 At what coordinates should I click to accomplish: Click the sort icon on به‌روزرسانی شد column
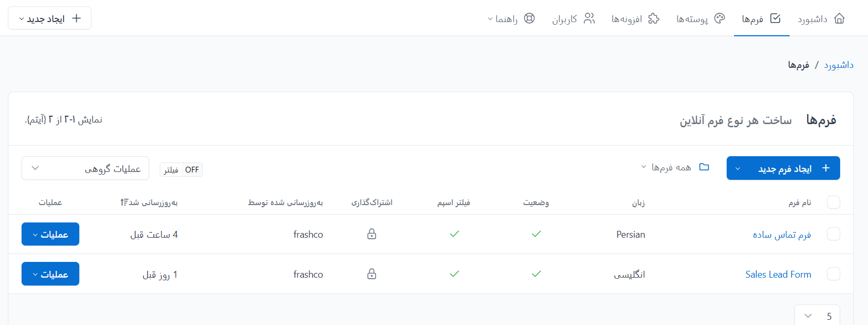[x=124, y=202]
